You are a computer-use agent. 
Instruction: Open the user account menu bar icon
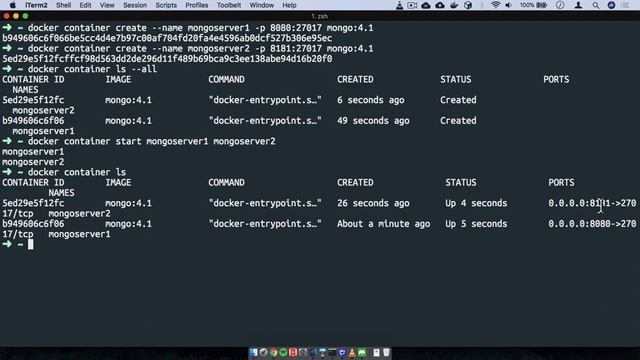click(578, 5)
